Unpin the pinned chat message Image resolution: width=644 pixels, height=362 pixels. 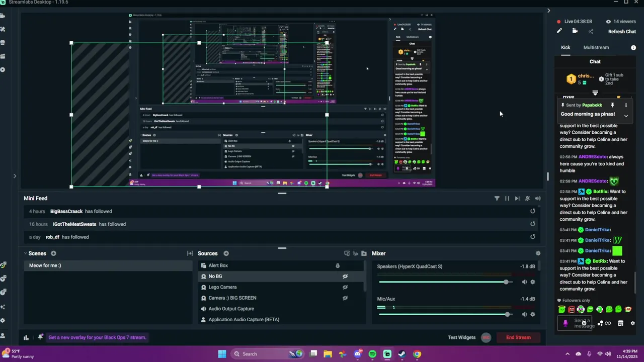[612, 105]
